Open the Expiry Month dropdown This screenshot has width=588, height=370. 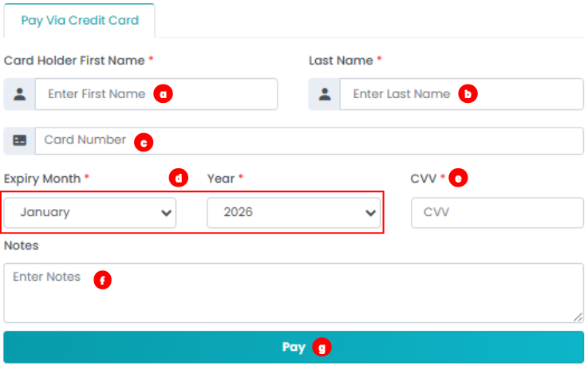89,213
